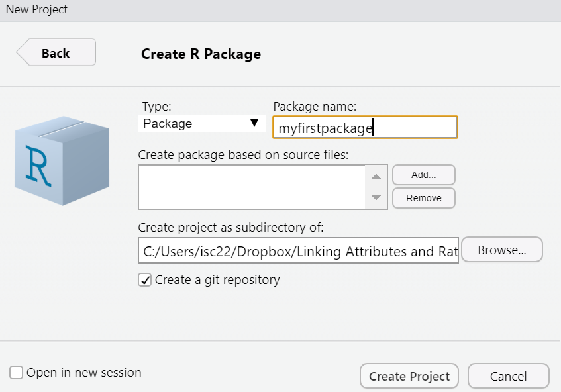The height and width of the screenshot is (392, 561).
Task: Select Package in the Type dropdown
Action: tap(202, 123)
